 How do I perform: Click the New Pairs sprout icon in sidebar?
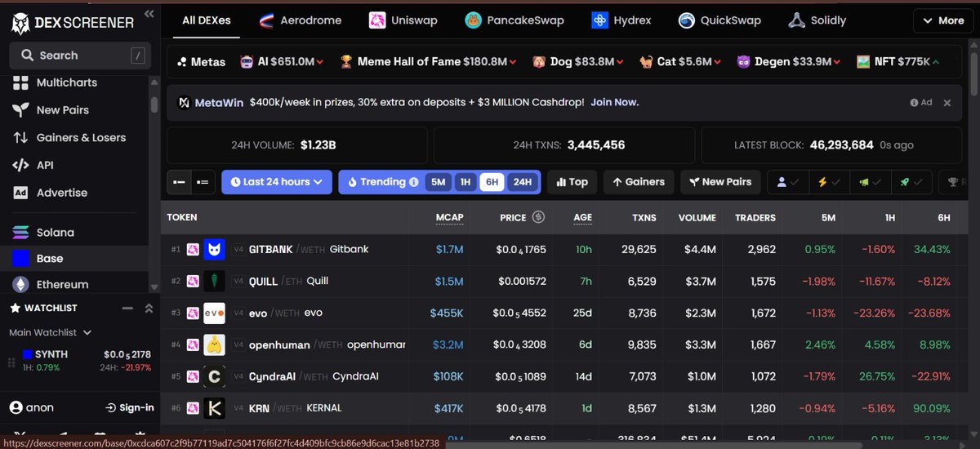tap(21, 109)
